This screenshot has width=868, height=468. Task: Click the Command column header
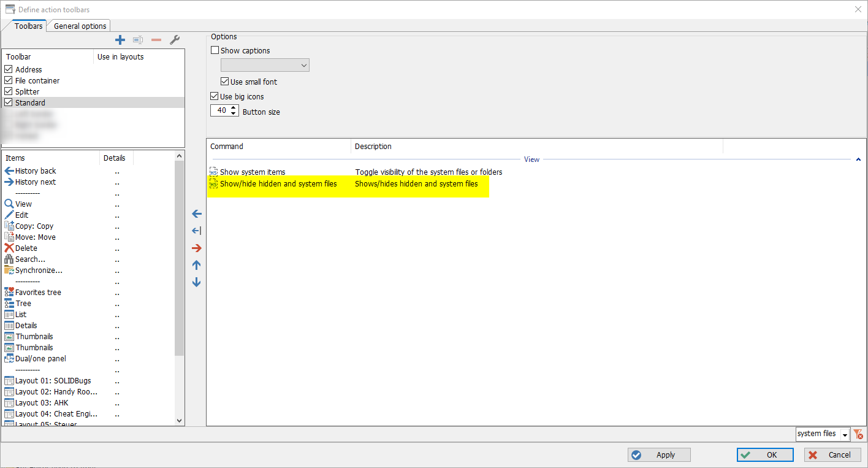(x=279, y=147)
